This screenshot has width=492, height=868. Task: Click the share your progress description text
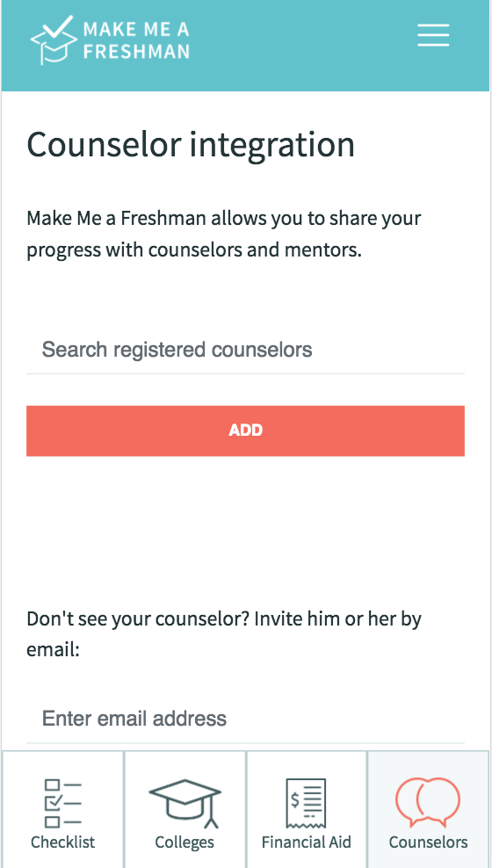(223, 235)
